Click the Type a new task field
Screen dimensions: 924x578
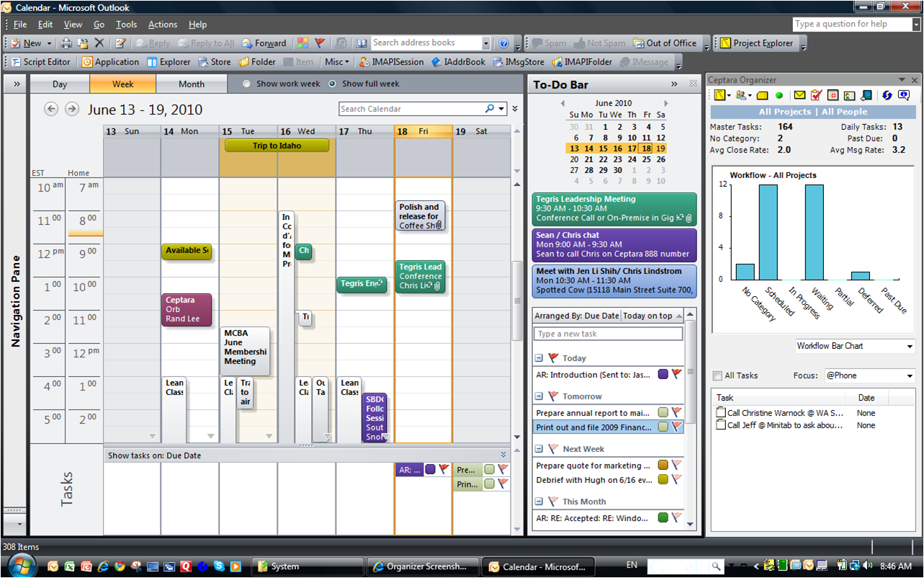pyautogui.click(x=609, y=334)
